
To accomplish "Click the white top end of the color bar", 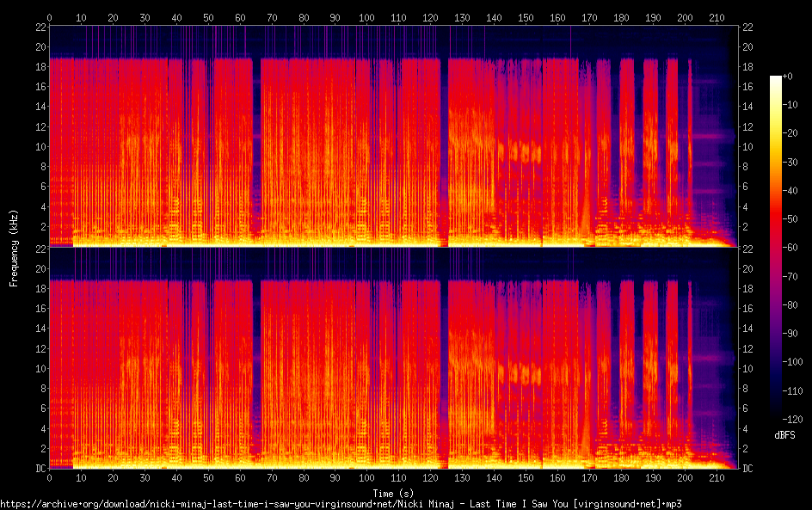I will 776,79.
